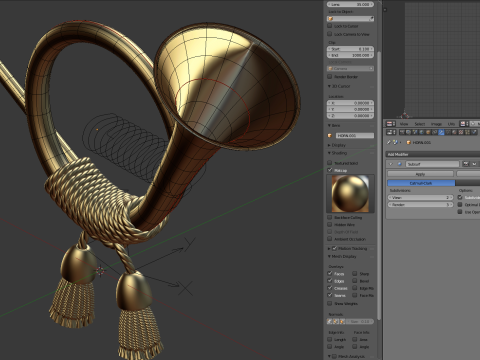Enable the Show Weights checkbox

(330, 303)
